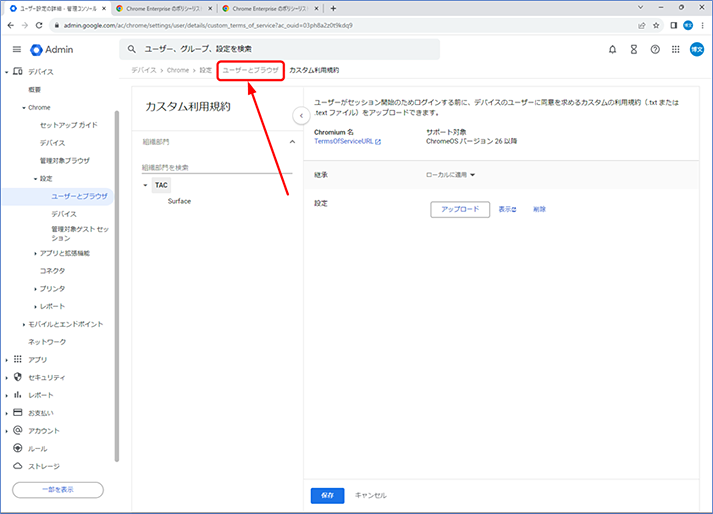Go back in browser

(10, 25)
